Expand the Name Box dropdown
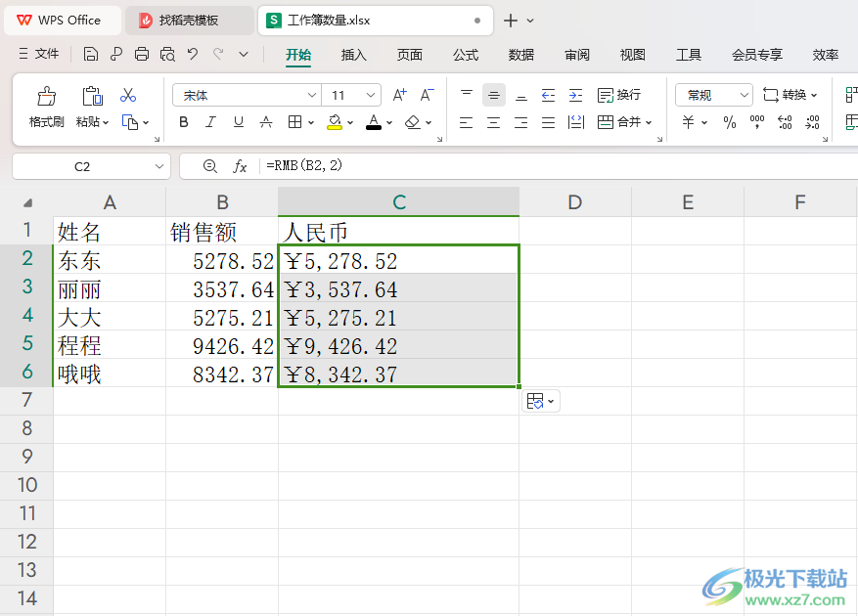 [x=159, y=166]
